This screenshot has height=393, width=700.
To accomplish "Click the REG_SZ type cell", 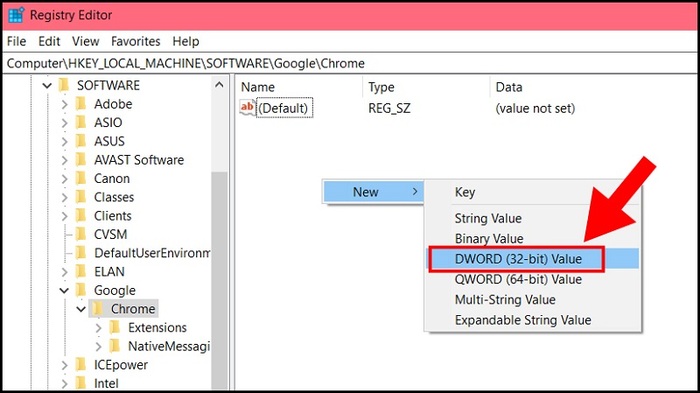I will pos(389,109).
